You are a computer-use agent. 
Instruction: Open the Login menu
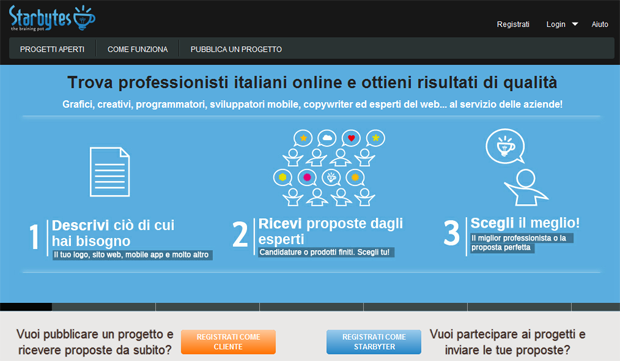coord(556,24)
